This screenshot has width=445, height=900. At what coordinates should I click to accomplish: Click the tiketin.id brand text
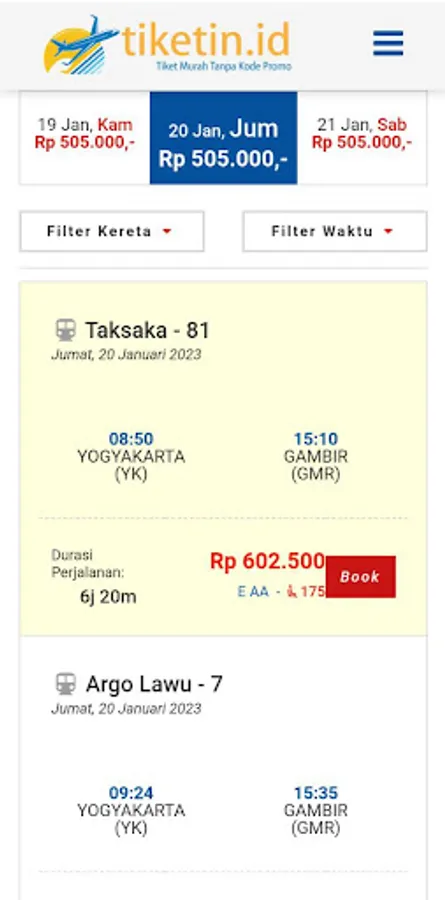point(207,39)
